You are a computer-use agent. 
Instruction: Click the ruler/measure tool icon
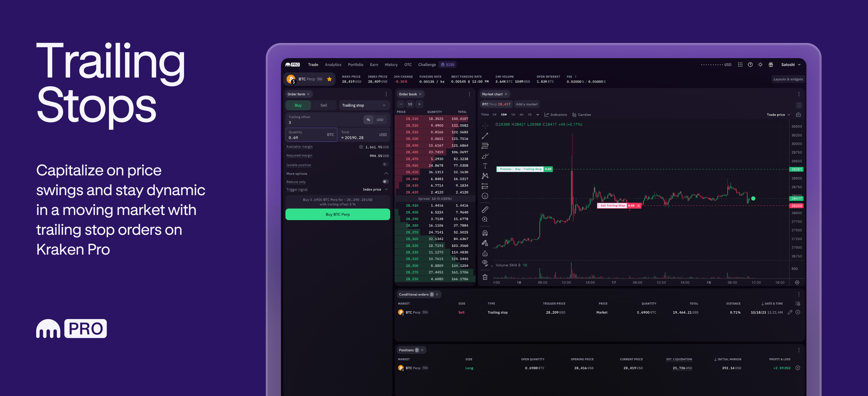tap(485, 209)
